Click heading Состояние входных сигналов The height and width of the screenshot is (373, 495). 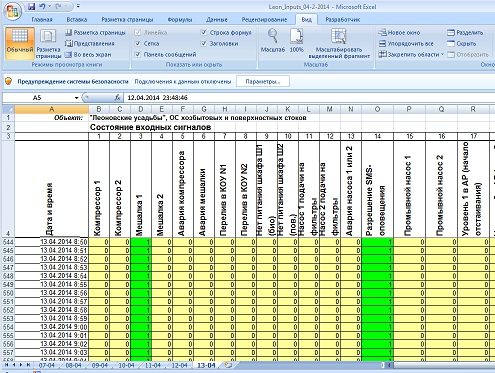150,127
